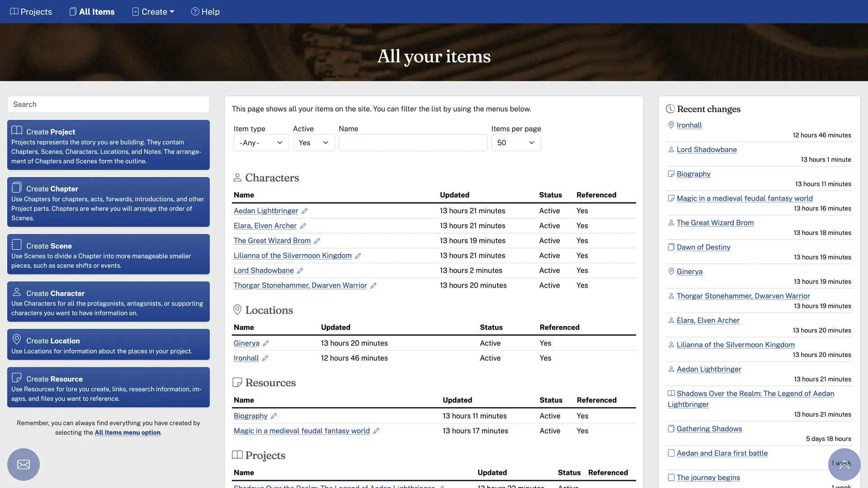Click the Characters section heading
868x488 pixels.
click(x=272, y=178)
